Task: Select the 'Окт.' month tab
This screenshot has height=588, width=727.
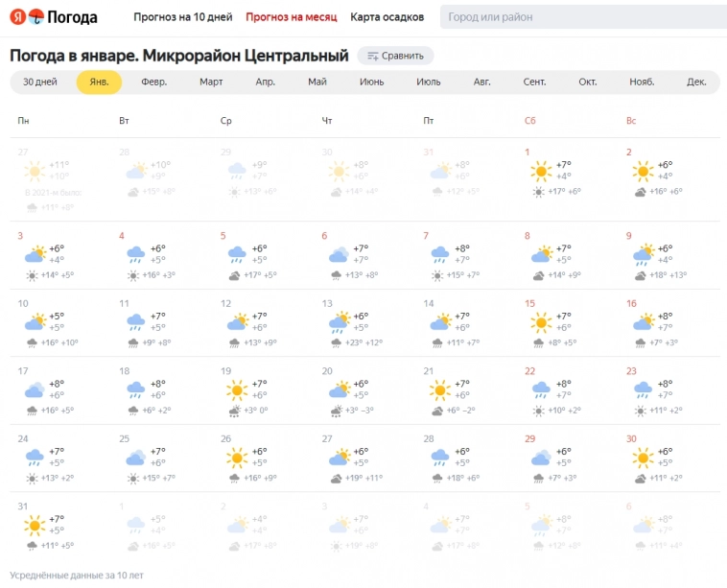Action: tap(587, 82)
